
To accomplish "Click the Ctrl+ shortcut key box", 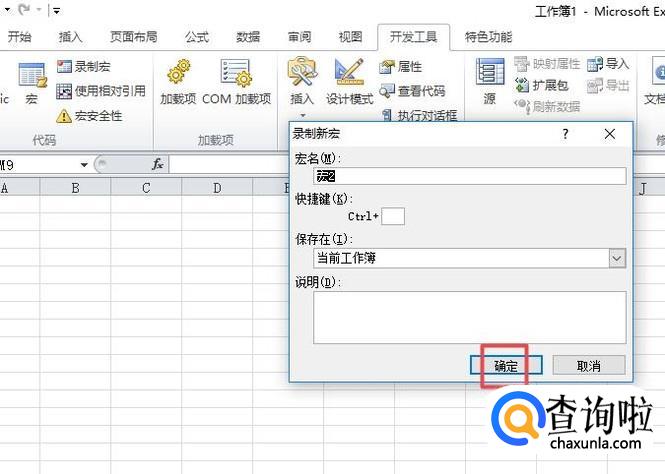I will 393,216.
